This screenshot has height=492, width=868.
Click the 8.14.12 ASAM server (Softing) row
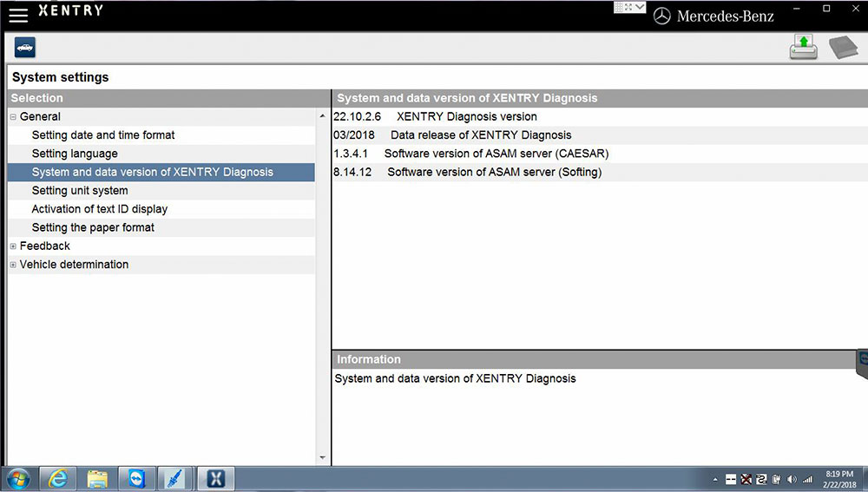point(600,172)
